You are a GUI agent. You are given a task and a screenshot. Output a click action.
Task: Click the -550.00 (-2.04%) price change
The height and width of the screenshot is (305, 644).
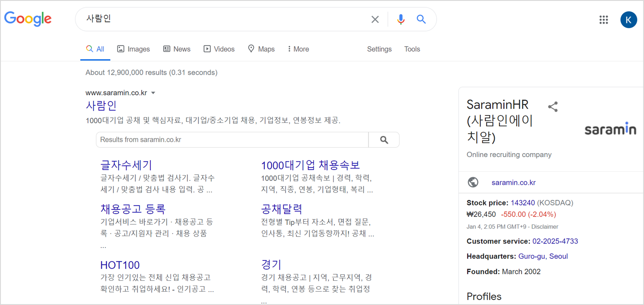[x=529, y=214]
